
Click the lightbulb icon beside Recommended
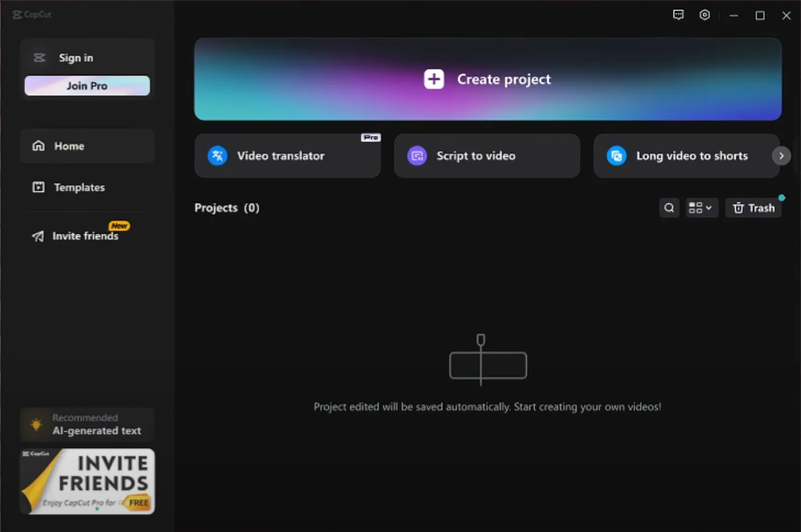(x=36, y=425)
